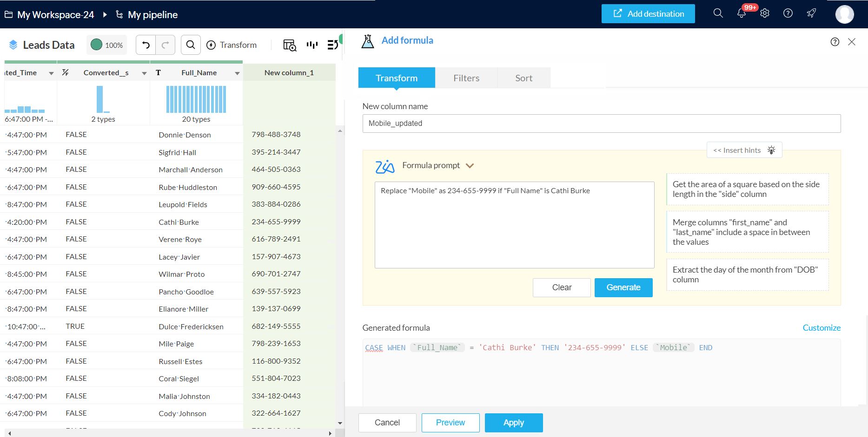Expand the Formula prompt chevron
The height and width of the screenshot is (437, 868).
pyautogui.click(x=470, y=166)
